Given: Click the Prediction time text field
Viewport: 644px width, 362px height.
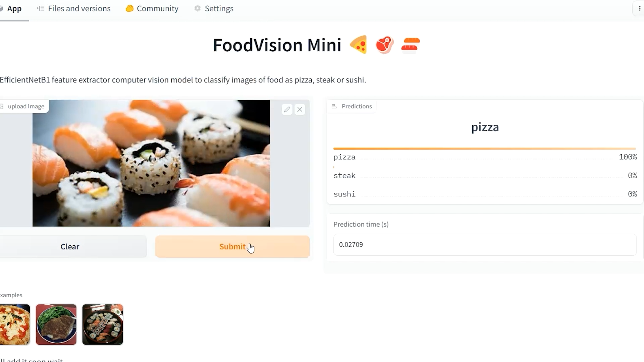Looking at the screenshot, I should click(x=485, y=245).
